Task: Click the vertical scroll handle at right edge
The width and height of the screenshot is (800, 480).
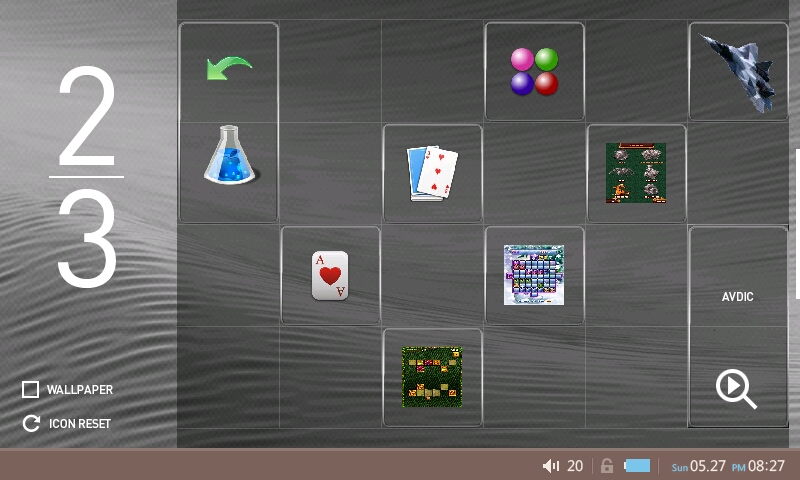Action: click(797, 224)
